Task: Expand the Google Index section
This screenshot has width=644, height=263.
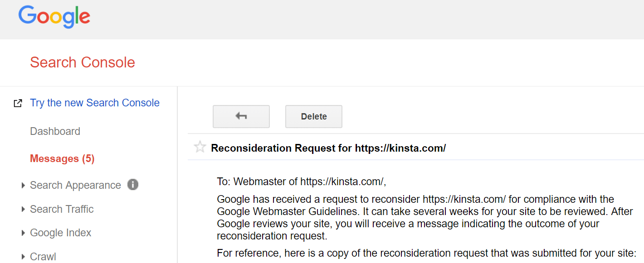Action: (x=23, y=233)
